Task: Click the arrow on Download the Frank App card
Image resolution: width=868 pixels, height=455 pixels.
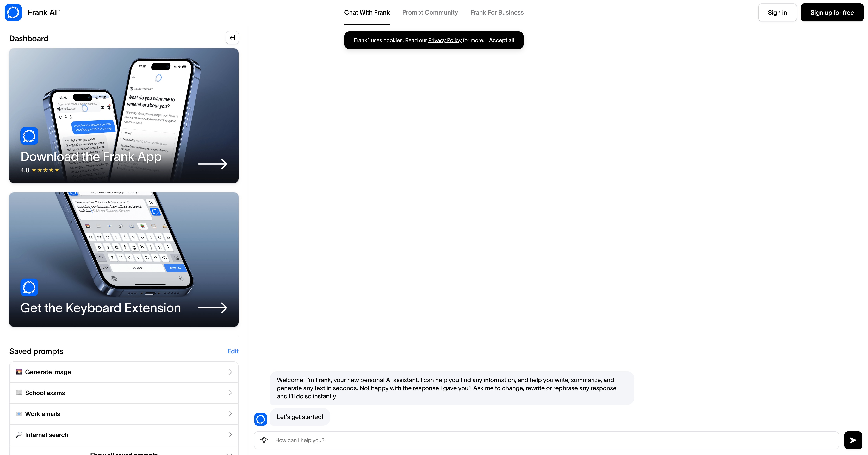Action: tap(213, 164)
